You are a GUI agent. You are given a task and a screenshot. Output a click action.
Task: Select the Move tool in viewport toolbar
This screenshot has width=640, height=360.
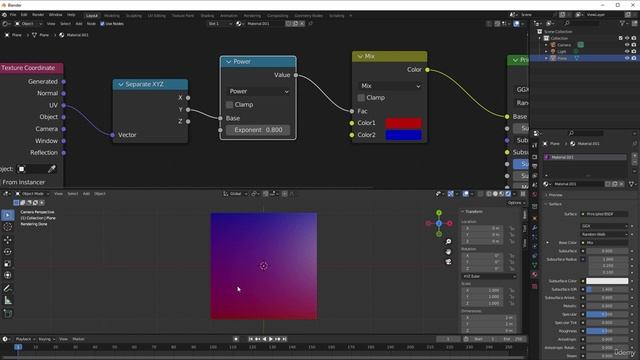(x=8, y=240)
